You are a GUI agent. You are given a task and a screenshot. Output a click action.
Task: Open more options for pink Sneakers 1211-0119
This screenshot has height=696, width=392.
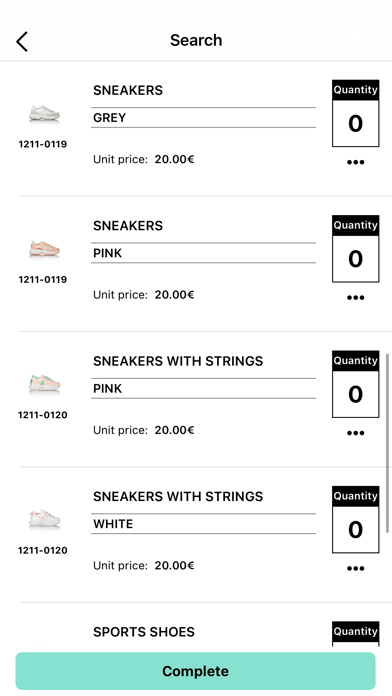pyautogui.click(x=356, y=297)
